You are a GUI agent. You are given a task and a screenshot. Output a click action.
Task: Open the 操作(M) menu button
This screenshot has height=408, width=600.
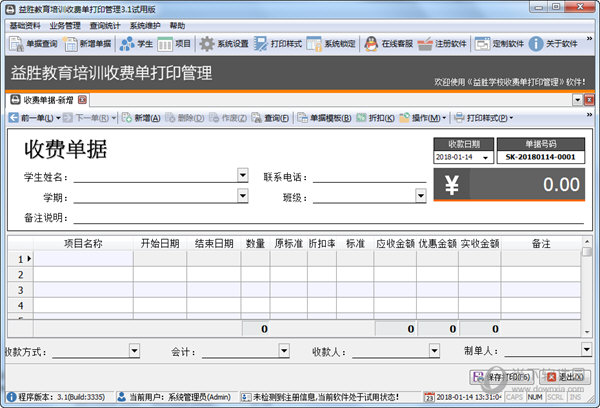tap(423, 118)
